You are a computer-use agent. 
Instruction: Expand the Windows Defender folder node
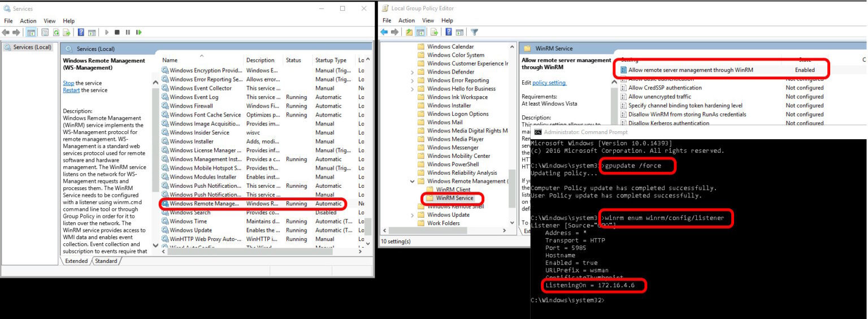coord(413,72)
